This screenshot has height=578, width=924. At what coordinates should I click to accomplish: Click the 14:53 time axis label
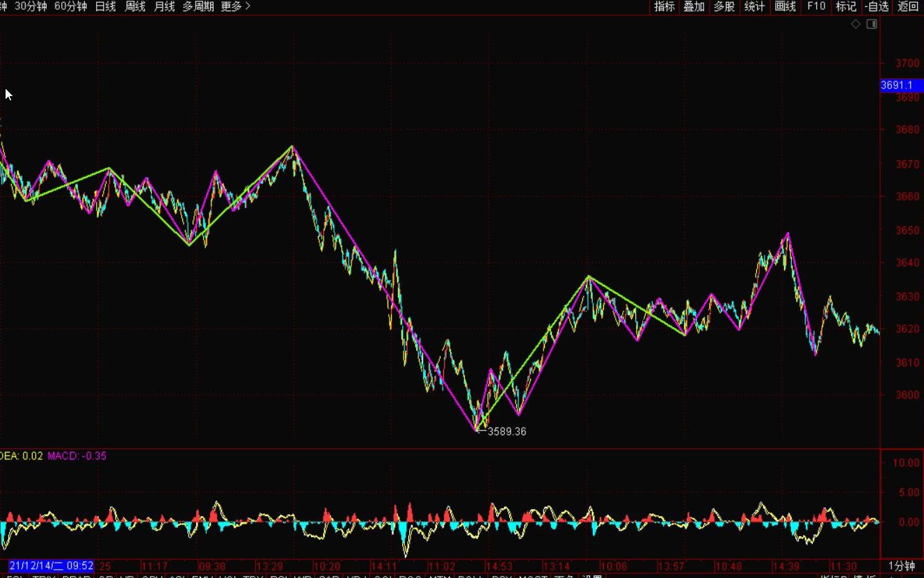499,566
